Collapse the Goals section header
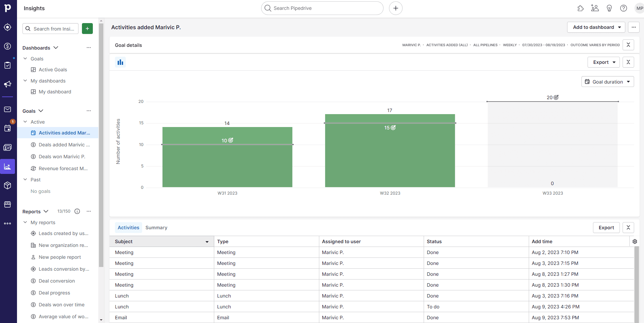Image resolution: width=644 pixels, height=323 pixels. 41,111
